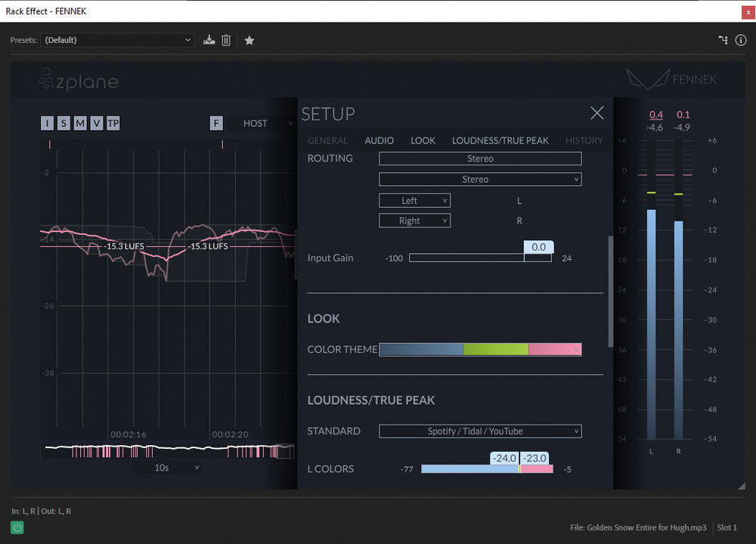Open the STANDARD Spotify / Tidal / YouTube dropdown
This screenshot has height=544, width=756.
(480, 431)
